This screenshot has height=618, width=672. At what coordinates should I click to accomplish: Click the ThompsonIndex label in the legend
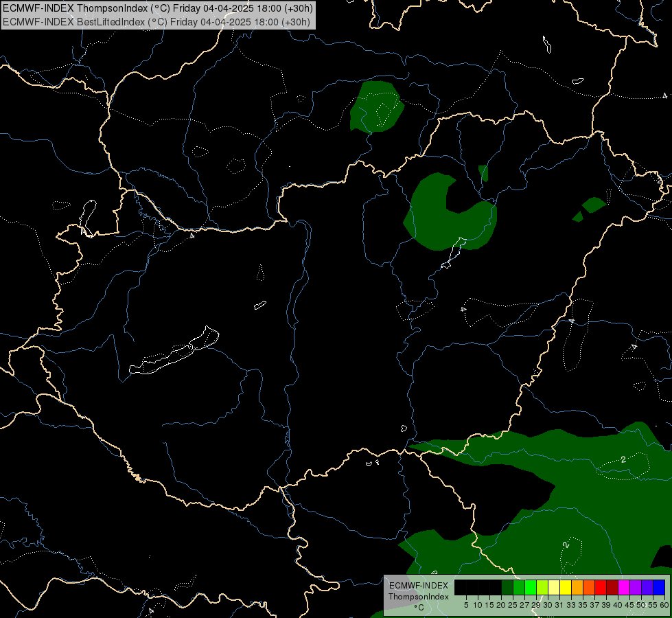[x=419, y=597]
